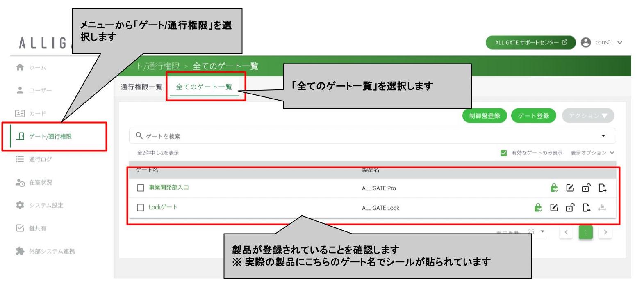Viewport: 644px width, 291px height.
Task: Expand 表示オプション
Action: (592, 153)
